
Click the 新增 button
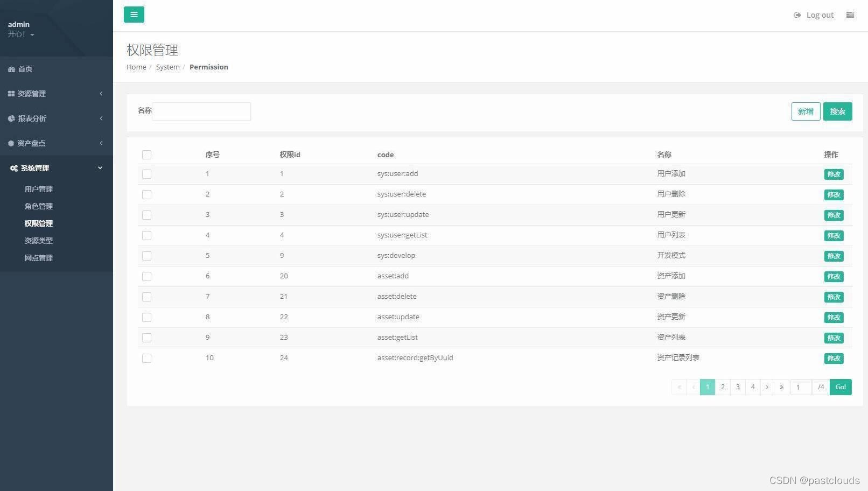pos(806,111)
